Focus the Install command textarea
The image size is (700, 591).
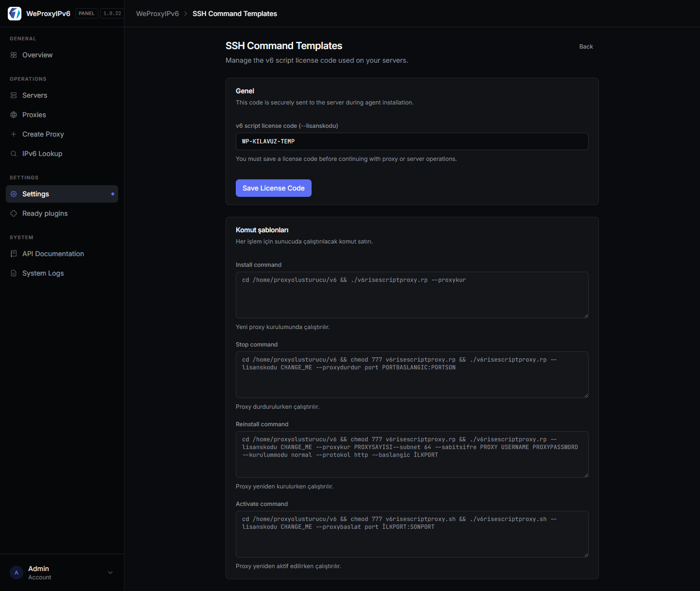[x=412, y=295]
